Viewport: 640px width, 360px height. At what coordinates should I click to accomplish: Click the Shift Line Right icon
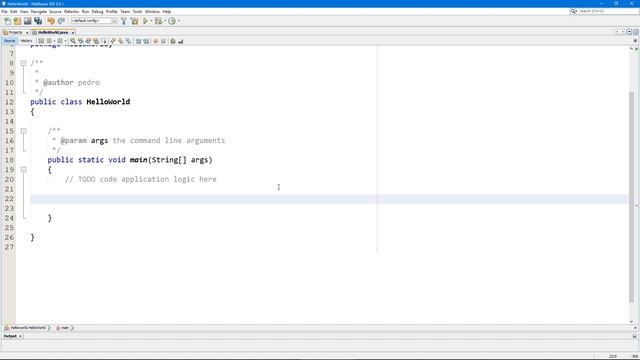(146, 41)
